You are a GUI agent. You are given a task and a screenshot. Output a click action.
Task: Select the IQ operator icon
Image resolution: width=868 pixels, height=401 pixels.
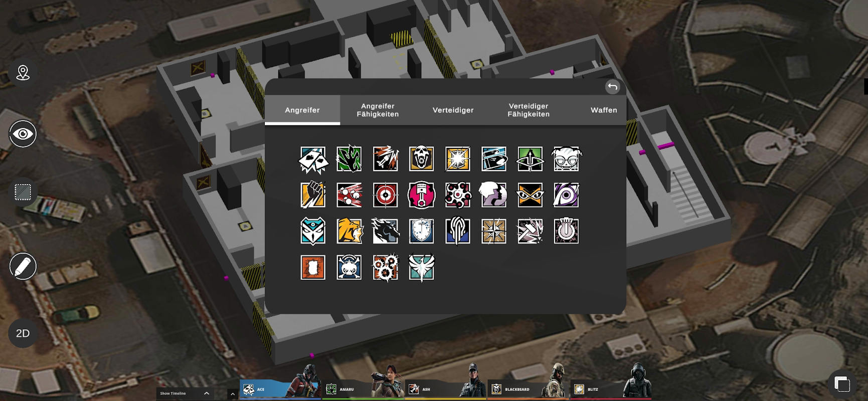click(x=530, y=195)
